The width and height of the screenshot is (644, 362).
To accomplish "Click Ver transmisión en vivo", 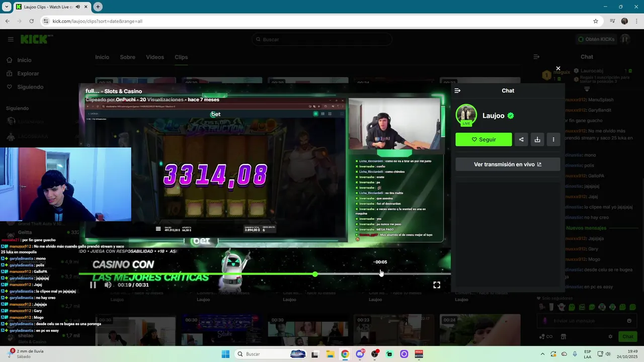I will 508,164.
